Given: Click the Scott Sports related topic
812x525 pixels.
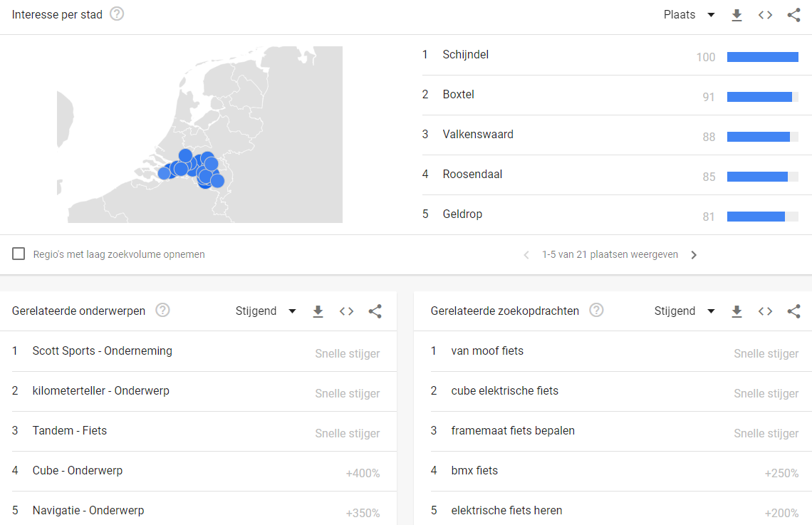Looking at the screenshot, I should click(x=103, y=350).
